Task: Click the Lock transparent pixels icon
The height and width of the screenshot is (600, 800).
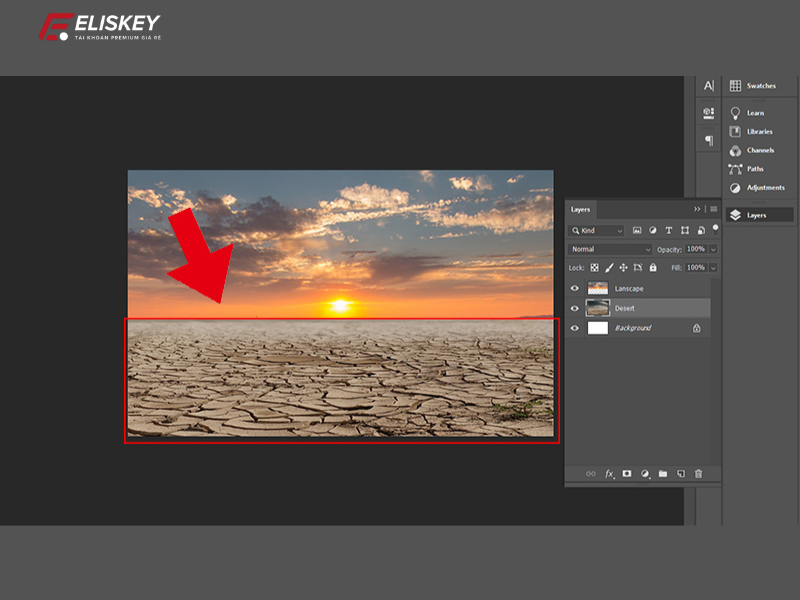Action: point(594,268)
